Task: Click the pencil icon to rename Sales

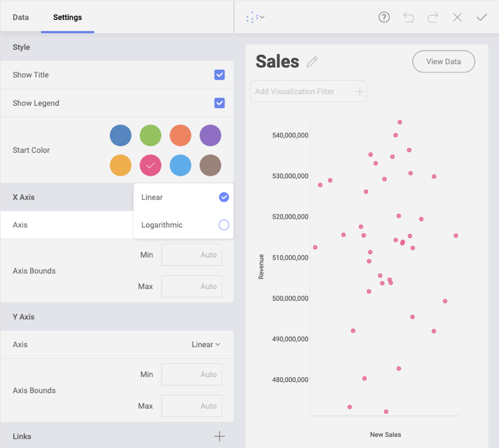Action: pos(312,61)
